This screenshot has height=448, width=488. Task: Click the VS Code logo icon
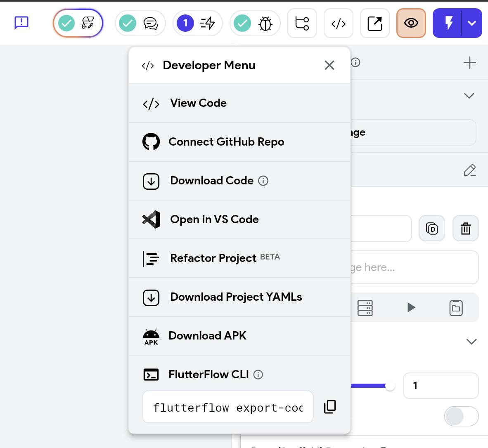click(151, 219)
